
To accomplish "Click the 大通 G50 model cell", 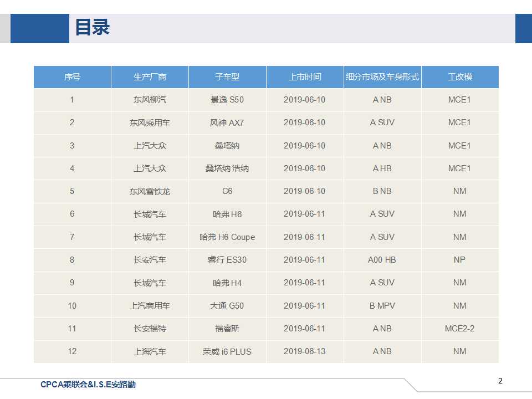I will point(227,306).
